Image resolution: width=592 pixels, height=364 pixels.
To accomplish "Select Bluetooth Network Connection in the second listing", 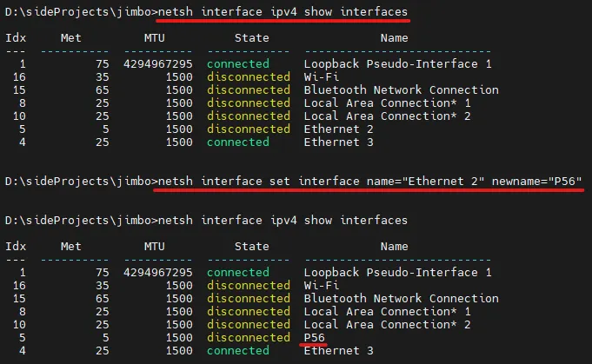I will 401,298.
